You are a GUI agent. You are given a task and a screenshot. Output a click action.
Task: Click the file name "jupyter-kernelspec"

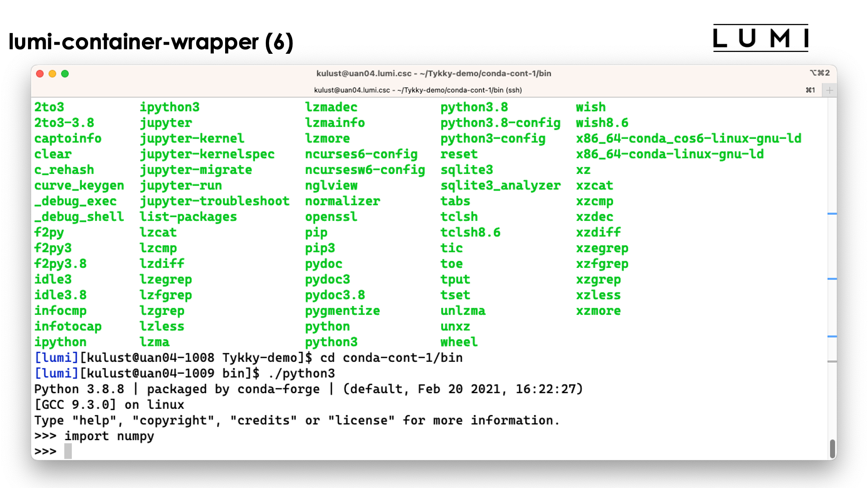207,154
